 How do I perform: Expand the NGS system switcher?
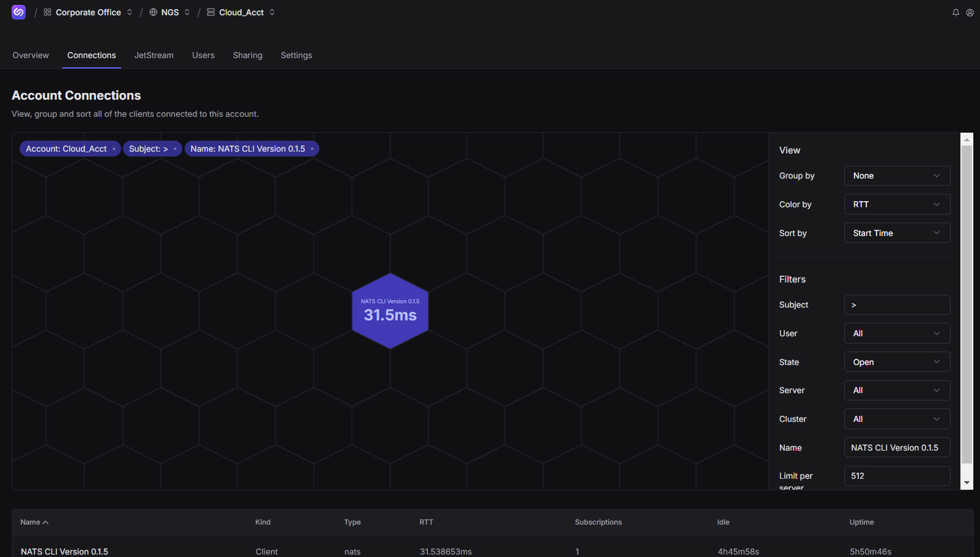(187, 12)
